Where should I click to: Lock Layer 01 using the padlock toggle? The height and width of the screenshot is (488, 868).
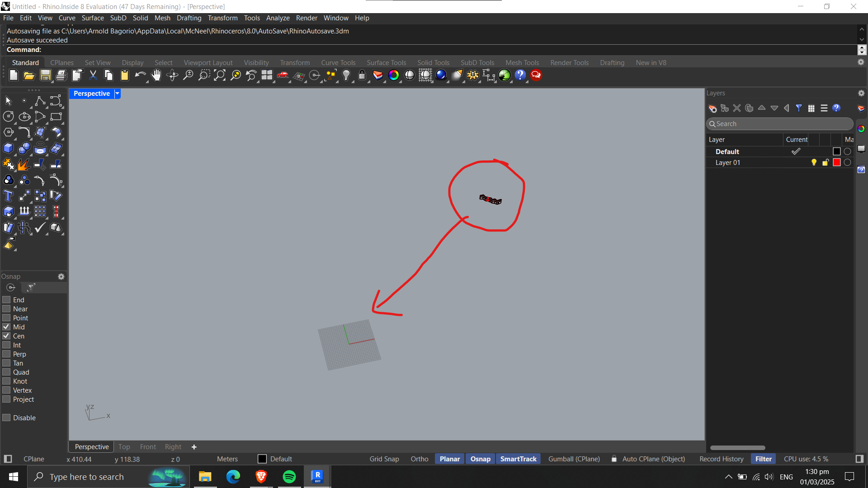click(x=825, y=162)
